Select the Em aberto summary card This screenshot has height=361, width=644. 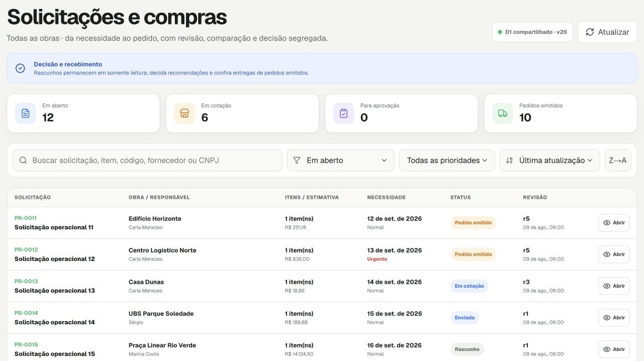(83, 113)
